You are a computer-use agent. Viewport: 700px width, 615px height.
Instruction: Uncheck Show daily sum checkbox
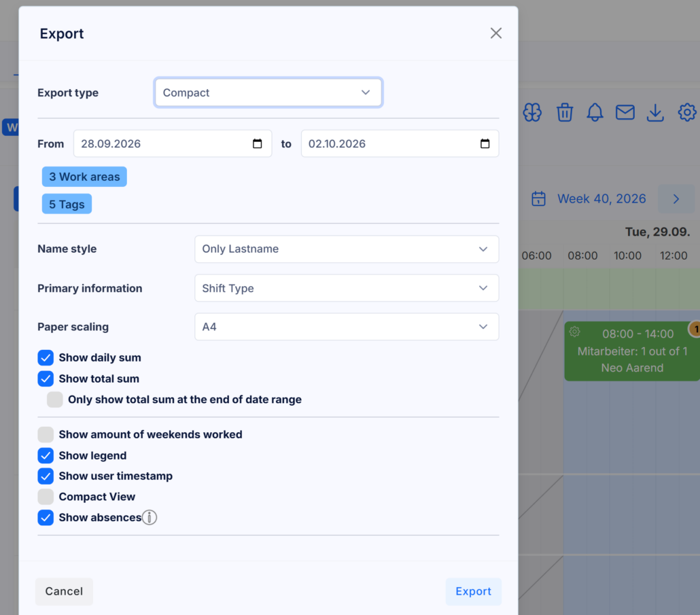pos(46,358)
